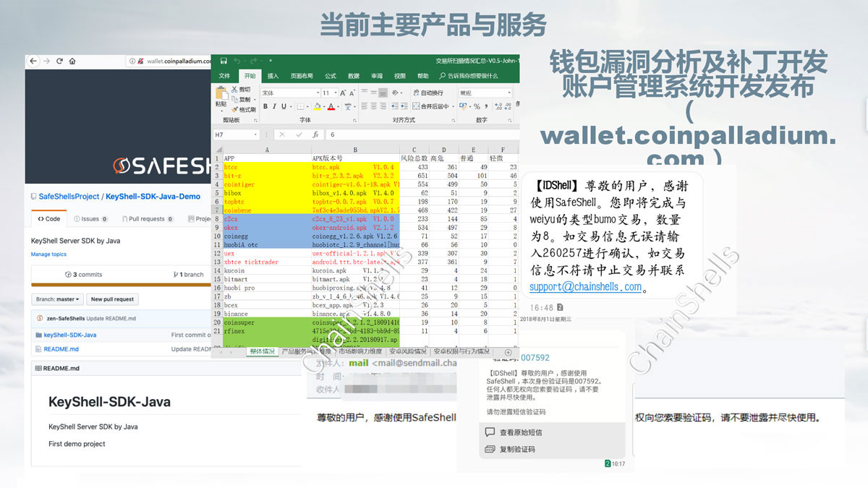Image resolution: width=868 pixels, height=488 pixels.
Task: Open the 文件 ribbon tab
Action: click(224, 76)
